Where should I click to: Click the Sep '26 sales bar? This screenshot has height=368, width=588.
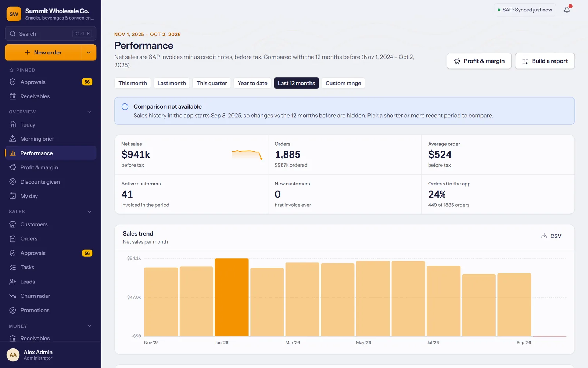pyautogui.click(x=514, y=305)
